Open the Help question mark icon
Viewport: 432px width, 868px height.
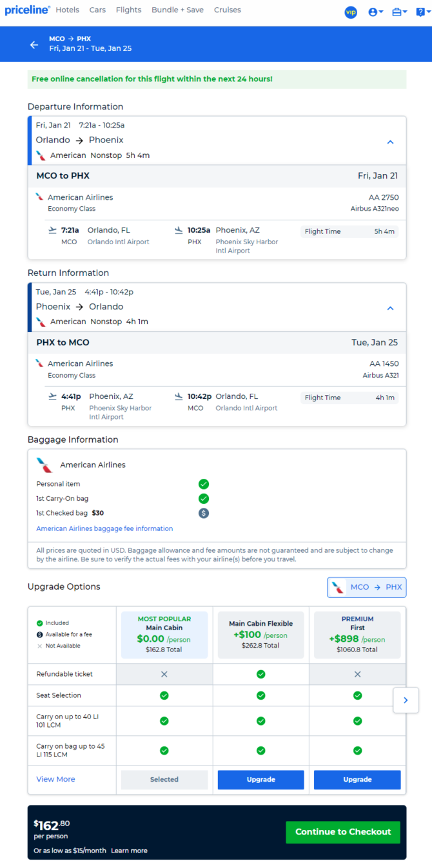click(422, 12)
